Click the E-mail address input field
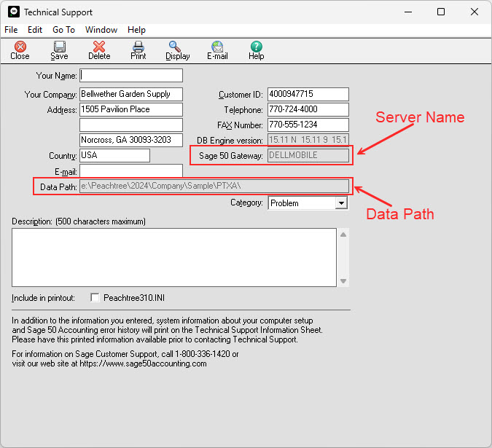 pos(130,170)
